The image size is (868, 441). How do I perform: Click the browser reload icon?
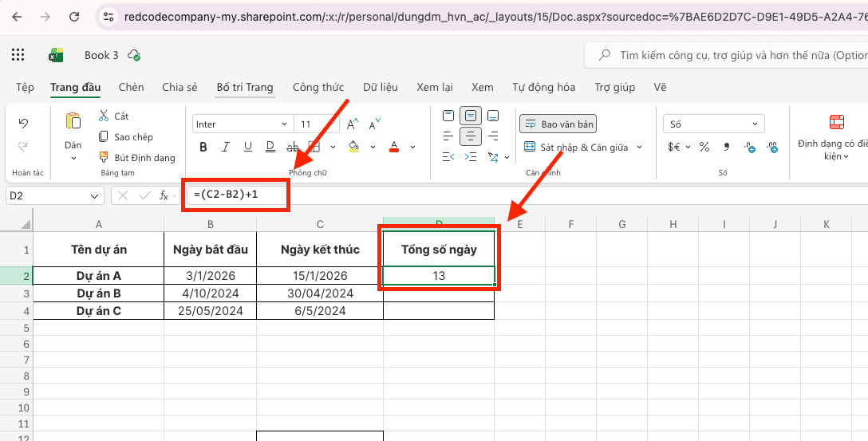click(x=74, y=17)
